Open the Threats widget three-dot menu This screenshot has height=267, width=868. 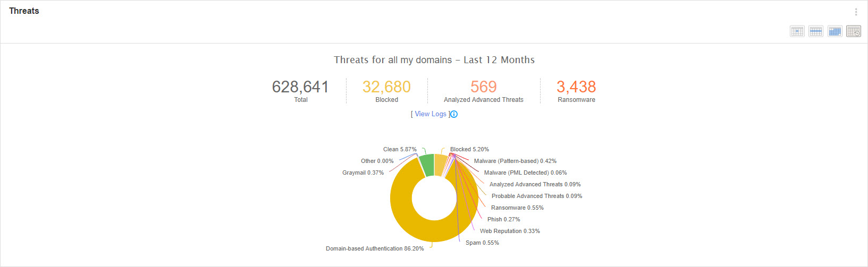tap(856, 12)
